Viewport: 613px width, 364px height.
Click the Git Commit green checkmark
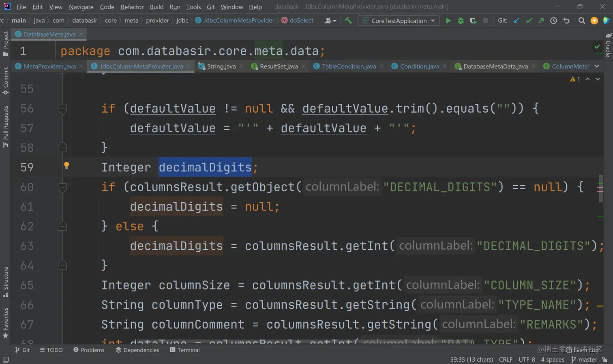529,20
